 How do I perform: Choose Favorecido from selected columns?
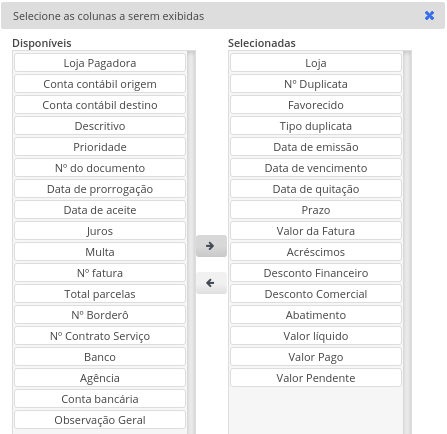(316, 105)
